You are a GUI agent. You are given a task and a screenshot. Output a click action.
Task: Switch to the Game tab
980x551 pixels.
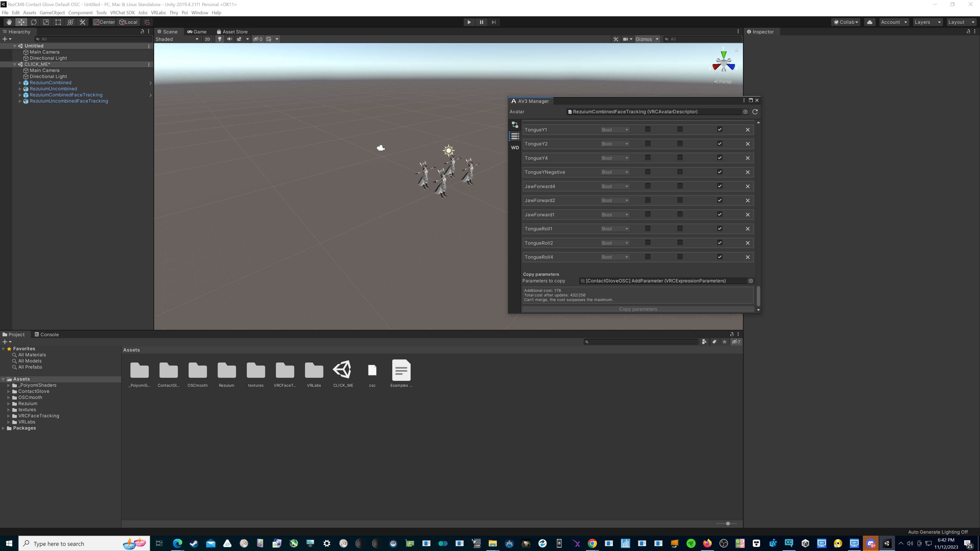(197, 32)
